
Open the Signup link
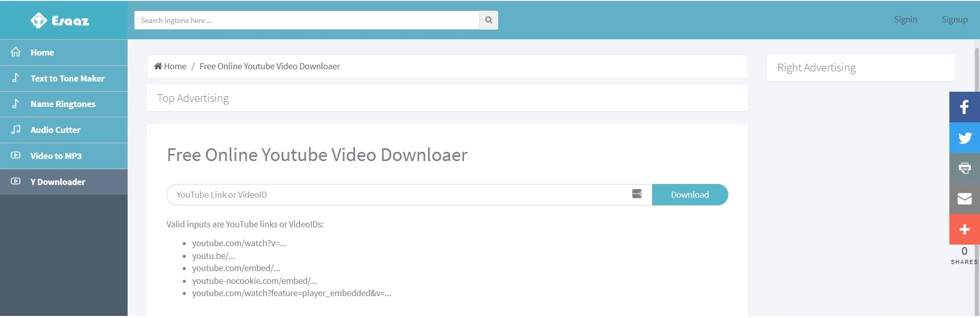coord(954,19)
